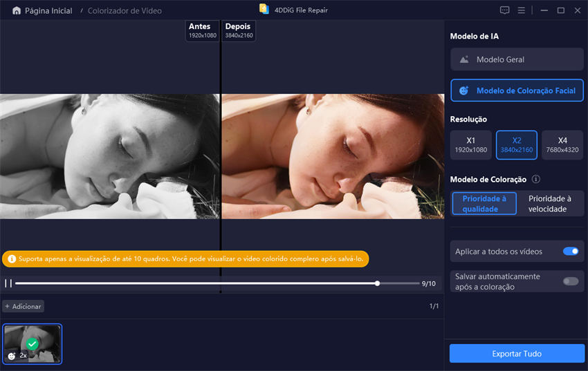Click the preview frame slider handle
Image resolution: width=588 pixels, height=371 pixels.
(x=377, y=283)
